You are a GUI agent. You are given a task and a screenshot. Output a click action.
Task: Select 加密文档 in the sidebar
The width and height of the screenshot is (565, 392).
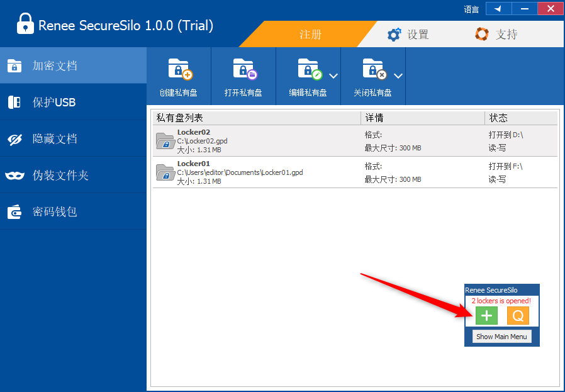pos(73,65)
